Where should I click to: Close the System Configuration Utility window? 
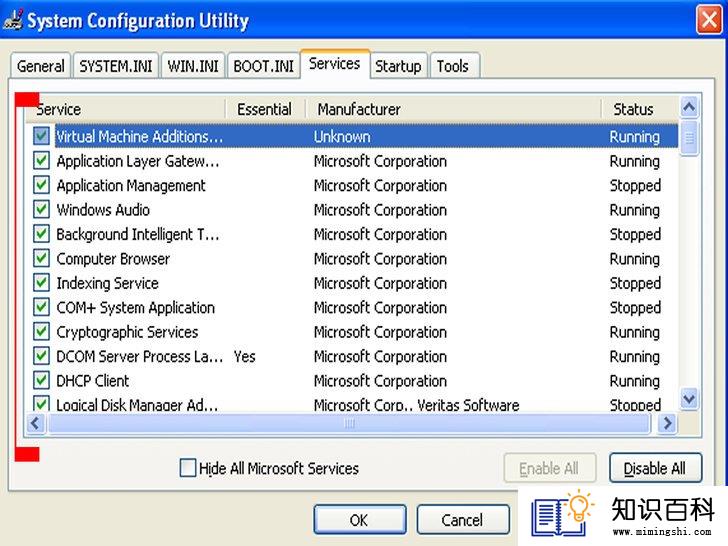[x=709, y=20]
